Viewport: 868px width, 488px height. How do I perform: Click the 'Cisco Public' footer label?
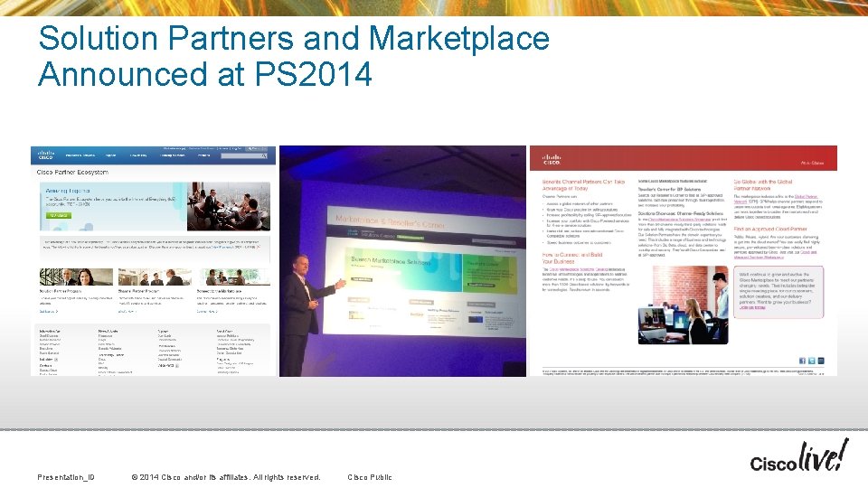[x=370, y=477]
